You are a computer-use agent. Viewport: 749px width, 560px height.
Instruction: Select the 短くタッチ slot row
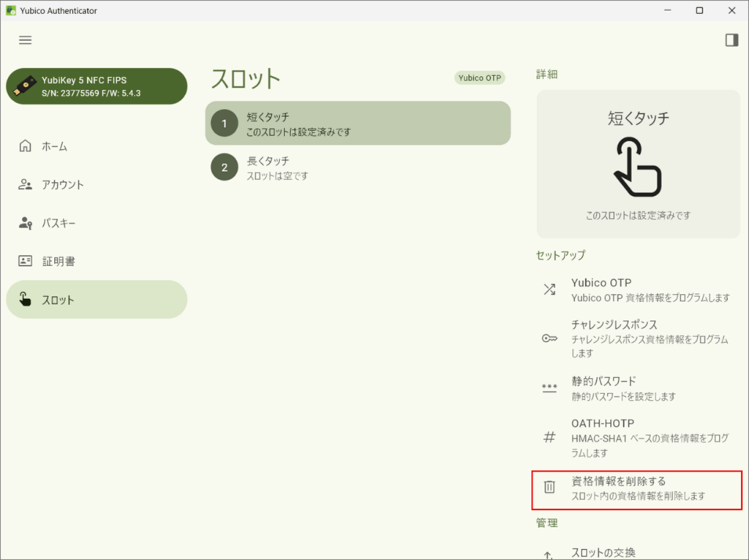coord(358,124)
